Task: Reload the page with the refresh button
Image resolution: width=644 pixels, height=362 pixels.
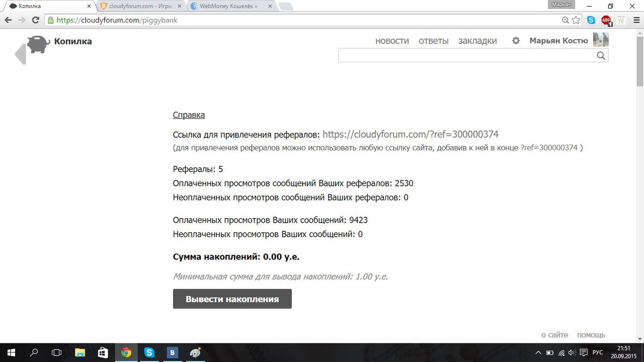Action: click(x=35, y=21)
